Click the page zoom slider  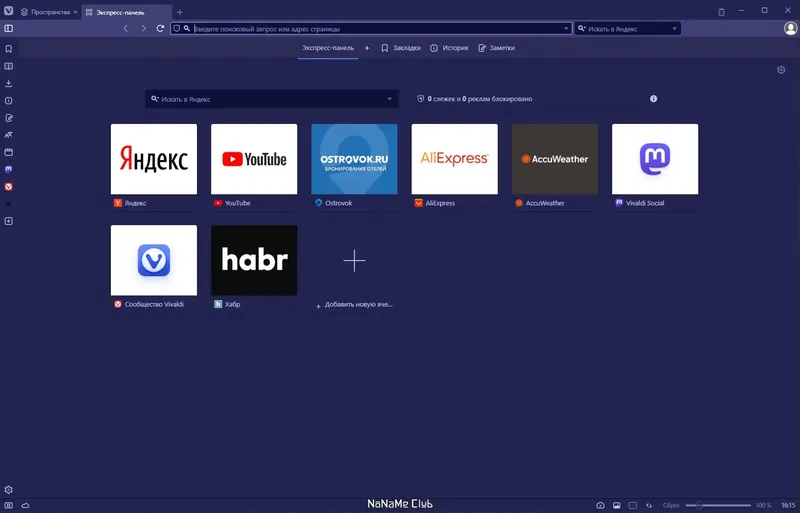click(x=718, y=505)
